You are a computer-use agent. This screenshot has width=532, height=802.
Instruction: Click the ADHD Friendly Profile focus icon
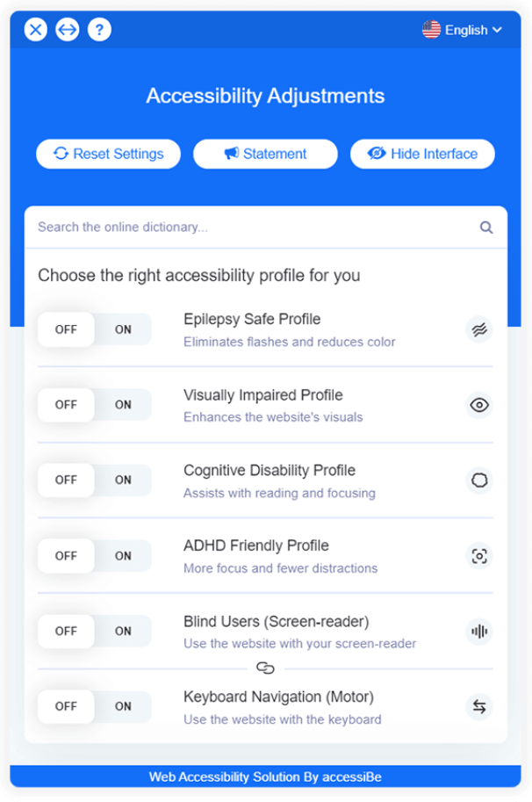pyautogui.click(x=478, y=556)
